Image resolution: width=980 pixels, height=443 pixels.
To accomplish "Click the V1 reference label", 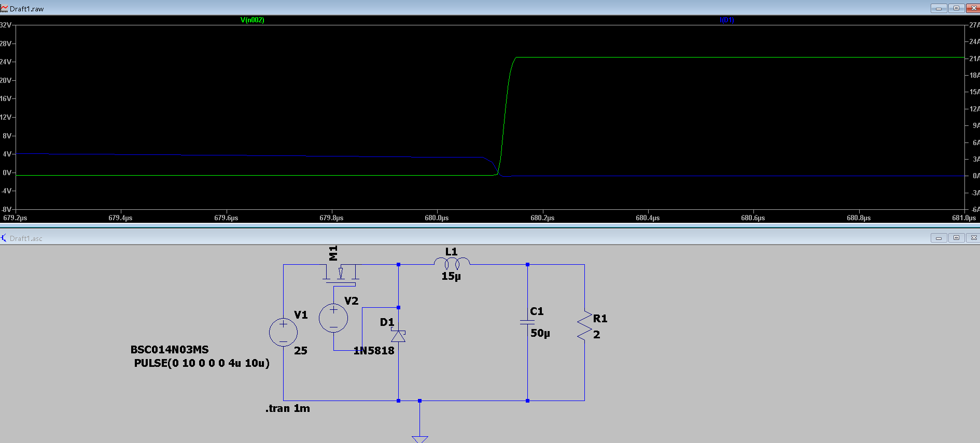I will click(x=301, y=315).
